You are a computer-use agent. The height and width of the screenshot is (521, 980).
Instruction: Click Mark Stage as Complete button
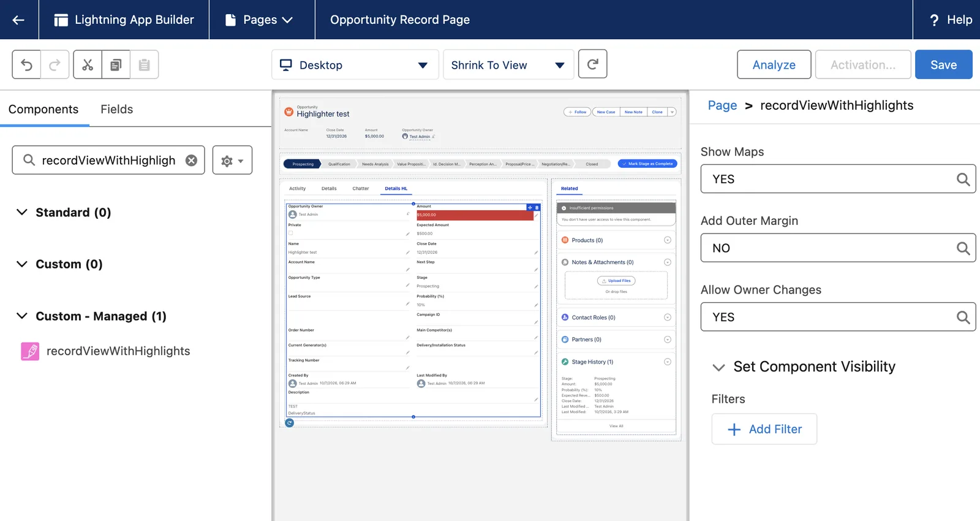(x=648, y=164)
